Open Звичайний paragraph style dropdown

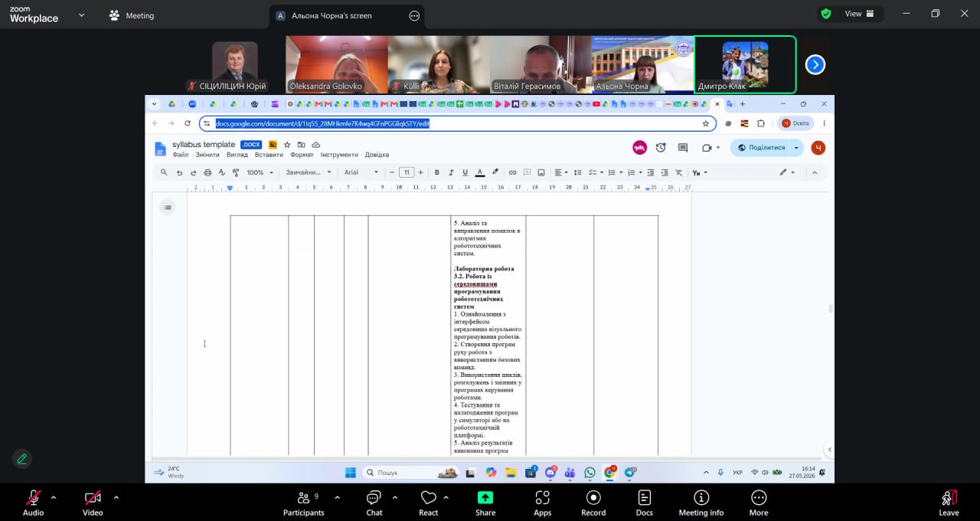pyautogui.click(x=309, y=172)
